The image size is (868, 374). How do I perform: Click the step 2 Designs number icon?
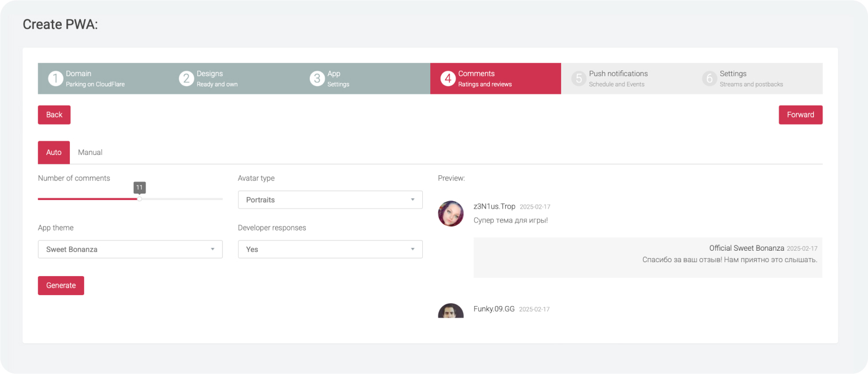pyautogui.click(x=186, y=78)
